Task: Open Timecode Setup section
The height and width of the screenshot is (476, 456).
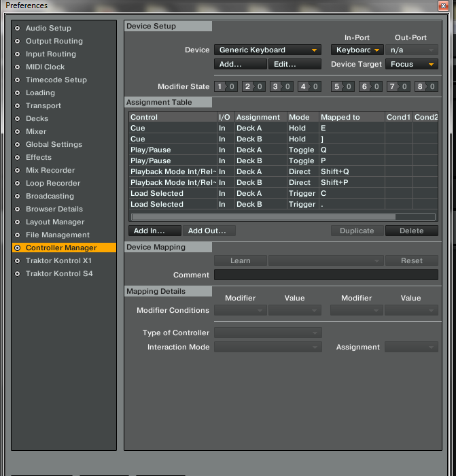Action: pyautogui.click(x=56, y=80)
